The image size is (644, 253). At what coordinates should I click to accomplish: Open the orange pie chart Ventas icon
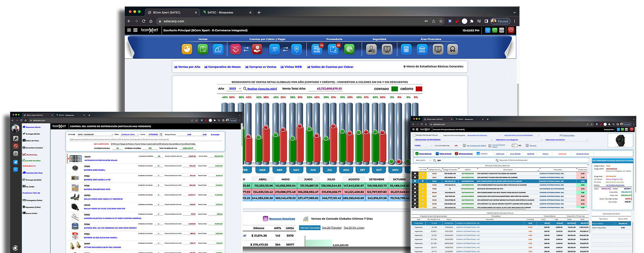pyautogui.click(x=187, y=49)
